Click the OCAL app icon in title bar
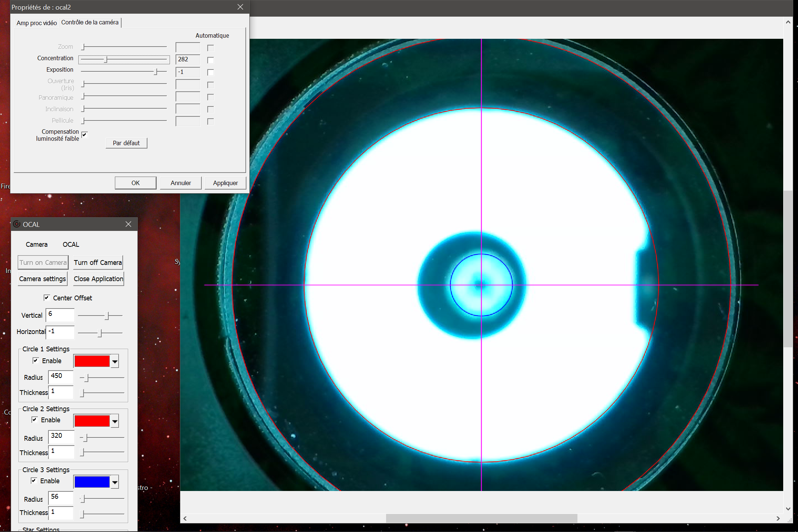798x532 pixels. [x=17, y=224]
